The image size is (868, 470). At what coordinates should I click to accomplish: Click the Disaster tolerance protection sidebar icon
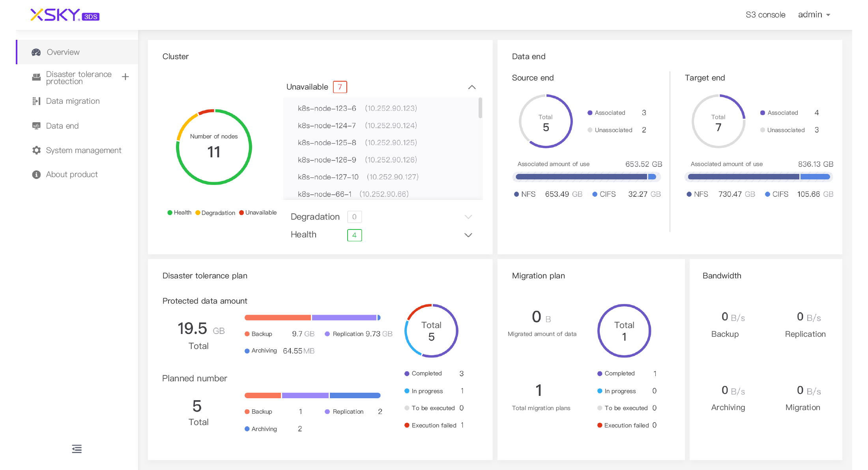point(36,77)
